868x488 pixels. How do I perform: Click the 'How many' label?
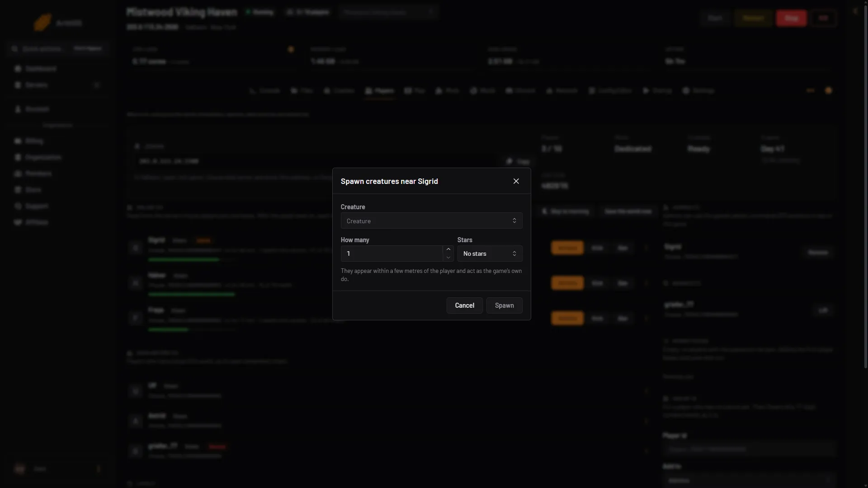point(354,240)
